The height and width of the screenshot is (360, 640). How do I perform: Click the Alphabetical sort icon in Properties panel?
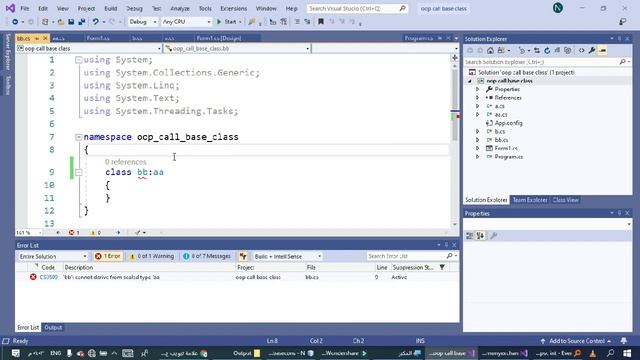pyautogui.click(x=480, y=236)
